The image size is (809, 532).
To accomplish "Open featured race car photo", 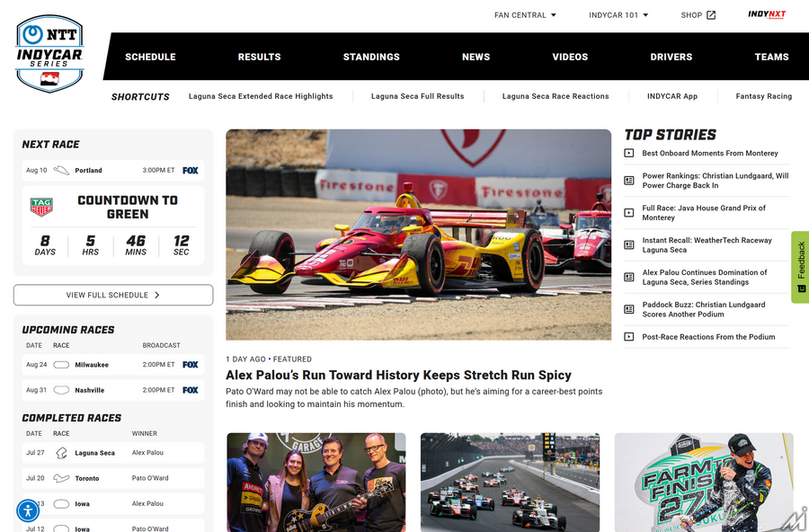I will point(418,235).
